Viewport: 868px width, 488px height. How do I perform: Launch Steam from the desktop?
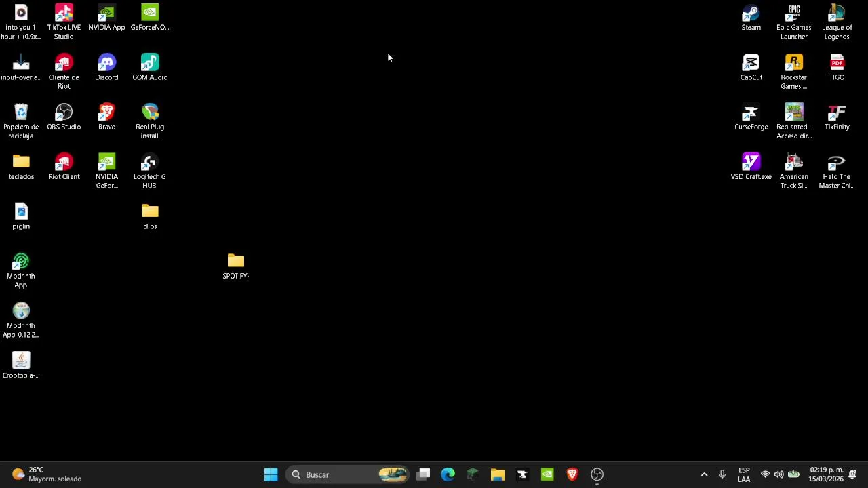751,18
